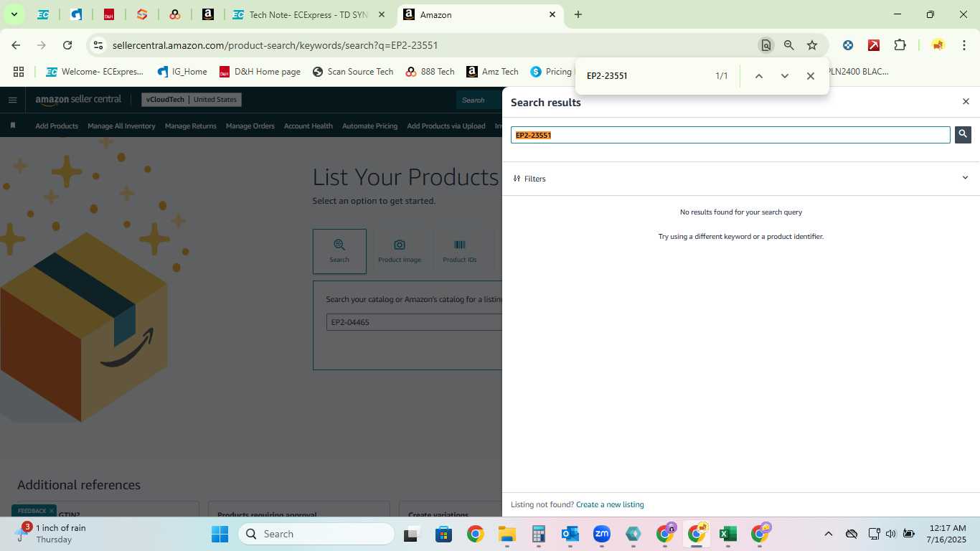This screenshot has height=551, width=980.
Task: Open Amz Tech bookmark
Action: [x=492, y=72]
